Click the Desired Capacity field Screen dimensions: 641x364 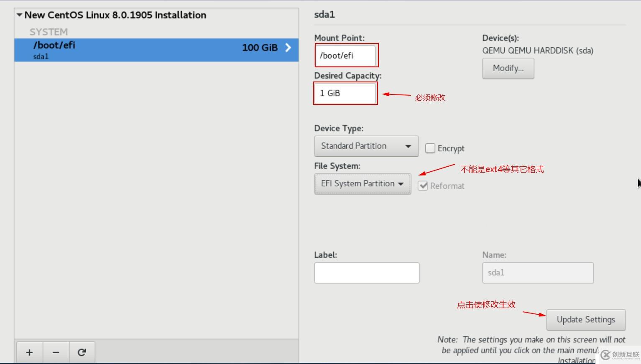pyautogui.click(x=345, y=93)
